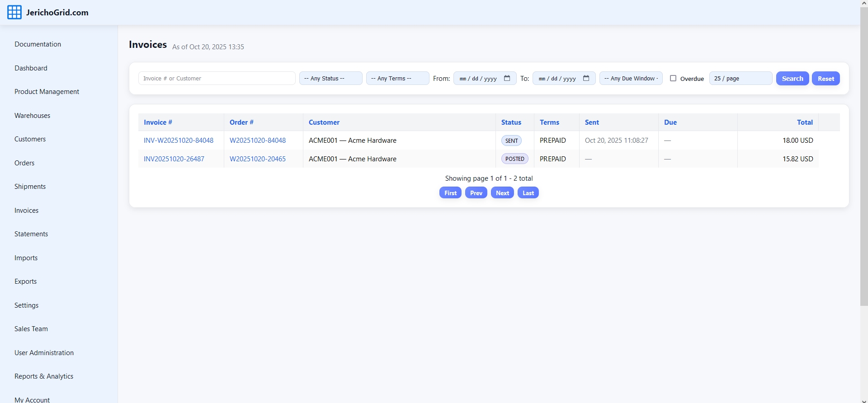
Task: Select Invoices in the sidebar
Action: coord(26,211)
